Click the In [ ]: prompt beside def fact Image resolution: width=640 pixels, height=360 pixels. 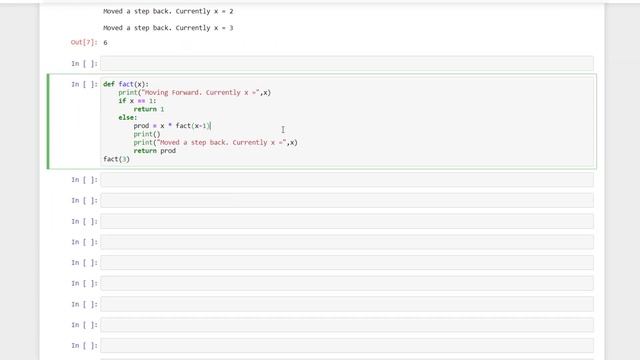84,84
